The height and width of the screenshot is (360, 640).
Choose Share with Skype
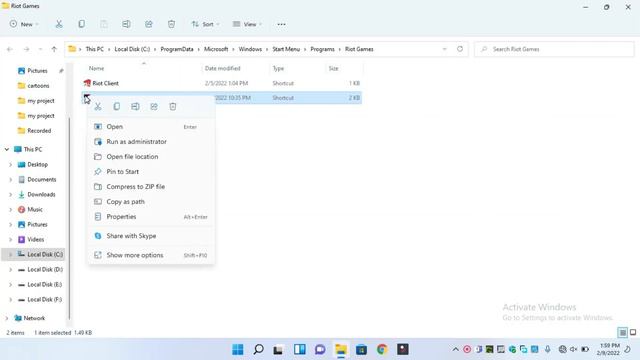(x=151, y=236)
